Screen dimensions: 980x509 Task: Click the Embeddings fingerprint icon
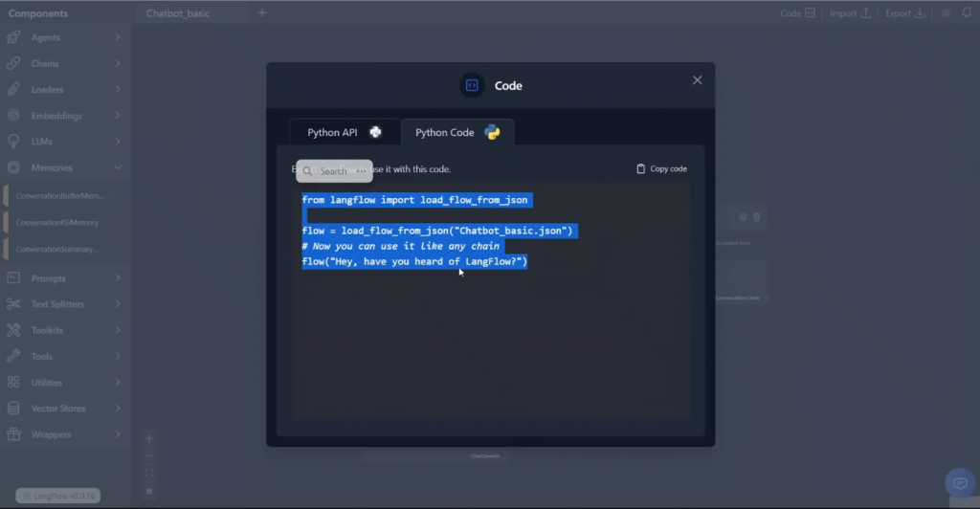pos(13,116)
